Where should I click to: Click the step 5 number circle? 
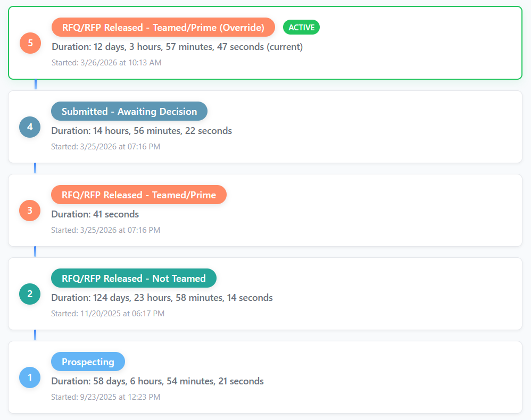30,43
